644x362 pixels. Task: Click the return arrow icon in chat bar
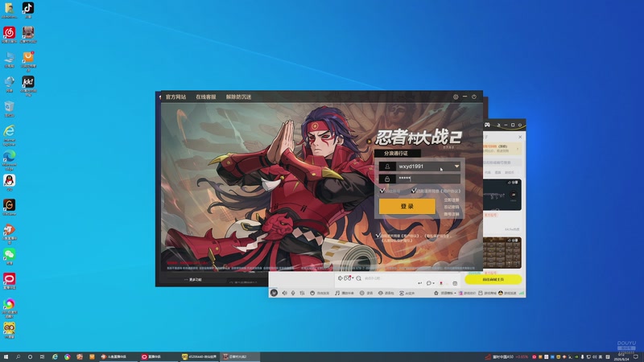(x=419, y=283)
